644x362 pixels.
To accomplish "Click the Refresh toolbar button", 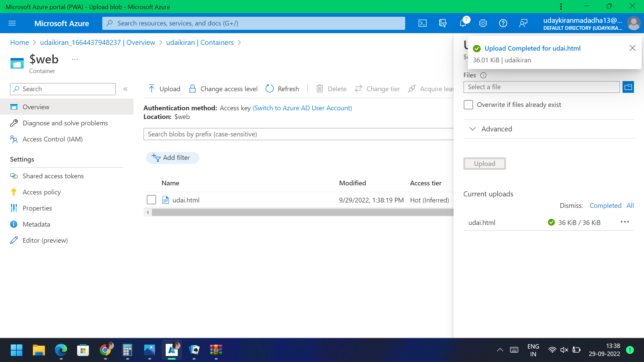I will (282, 89).
